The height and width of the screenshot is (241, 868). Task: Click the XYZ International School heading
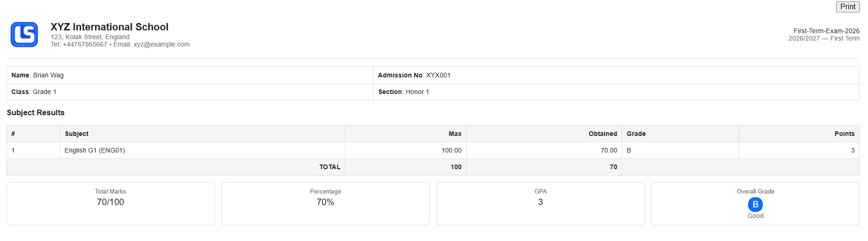point(109,27)
